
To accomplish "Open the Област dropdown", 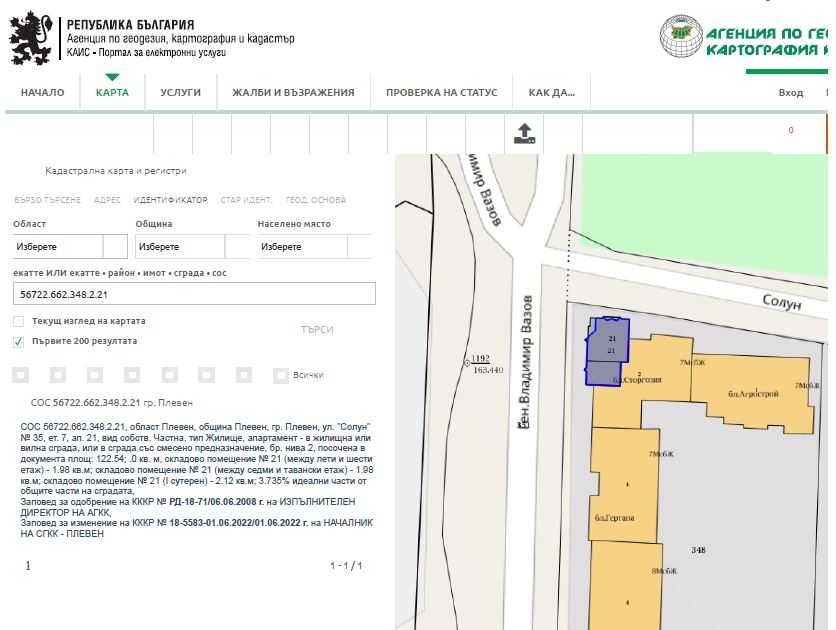I will pos(70,247).
